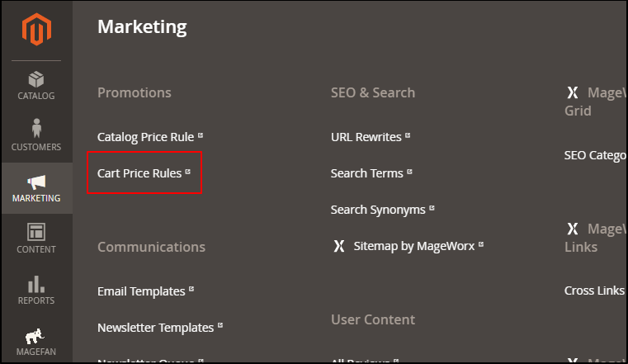The height and width of the screenshot is (364, 628).
Task: Open Newsletter Templates
Action: [x=156, y=328]
